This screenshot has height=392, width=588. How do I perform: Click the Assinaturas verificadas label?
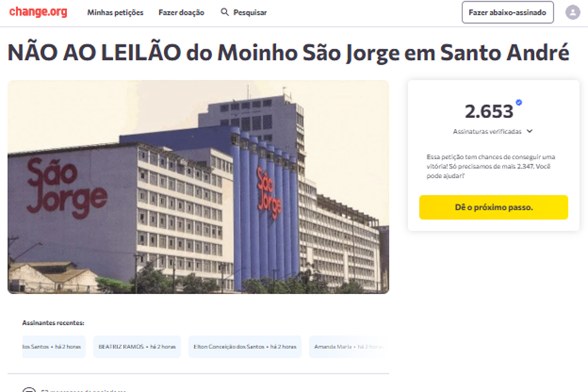click(487, 131)
